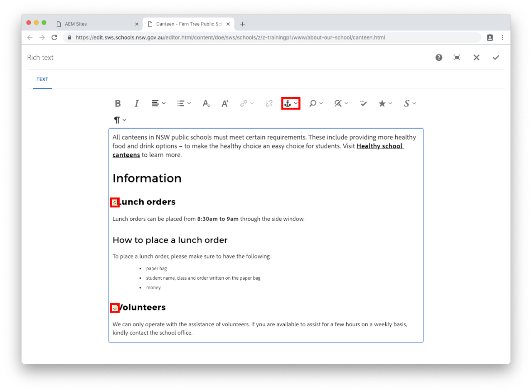Confirm changes with the checkmark
The width and height of the screenshot is (532, 392).
496,57
